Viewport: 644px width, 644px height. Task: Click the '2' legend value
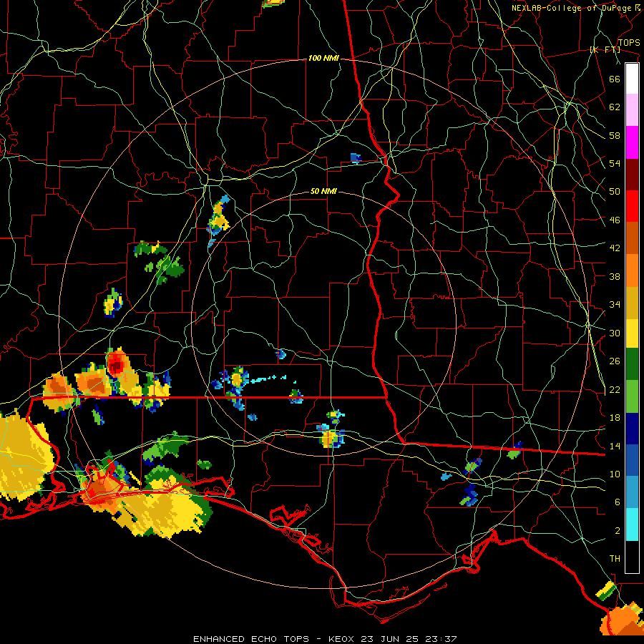click(x=618, y=531)
